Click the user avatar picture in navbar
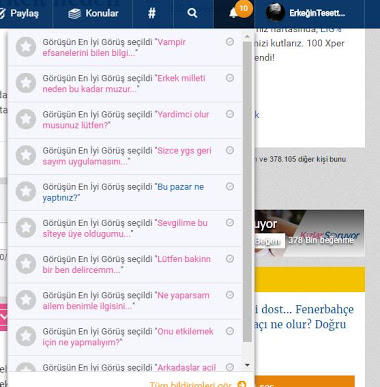380x387 pixels. click(275, 13)
